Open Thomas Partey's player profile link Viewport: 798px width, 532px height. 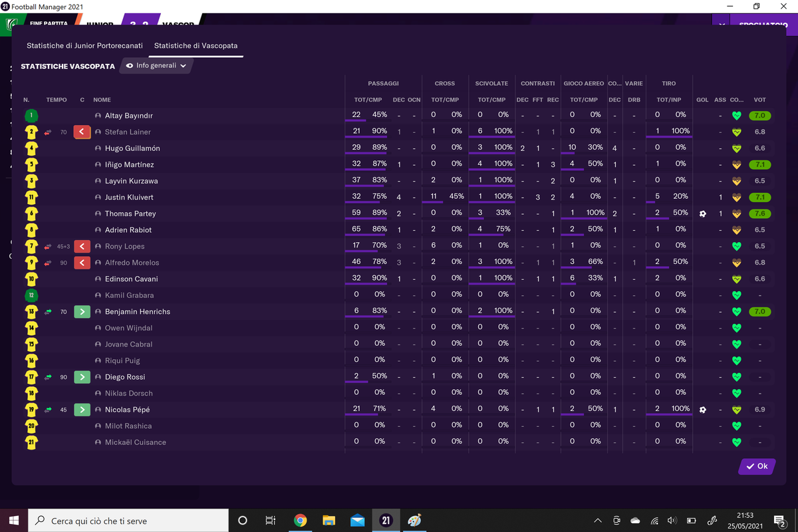click(130, 214)
